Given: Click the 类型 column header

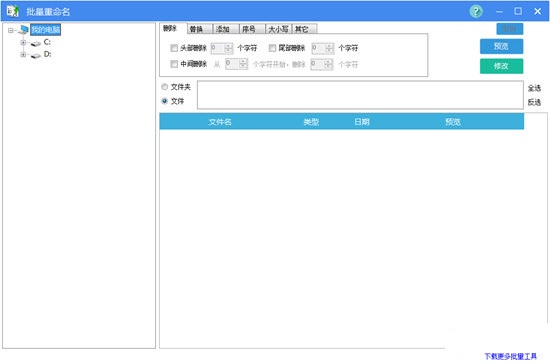Looking at the screenshot, I should click(311, 122).
